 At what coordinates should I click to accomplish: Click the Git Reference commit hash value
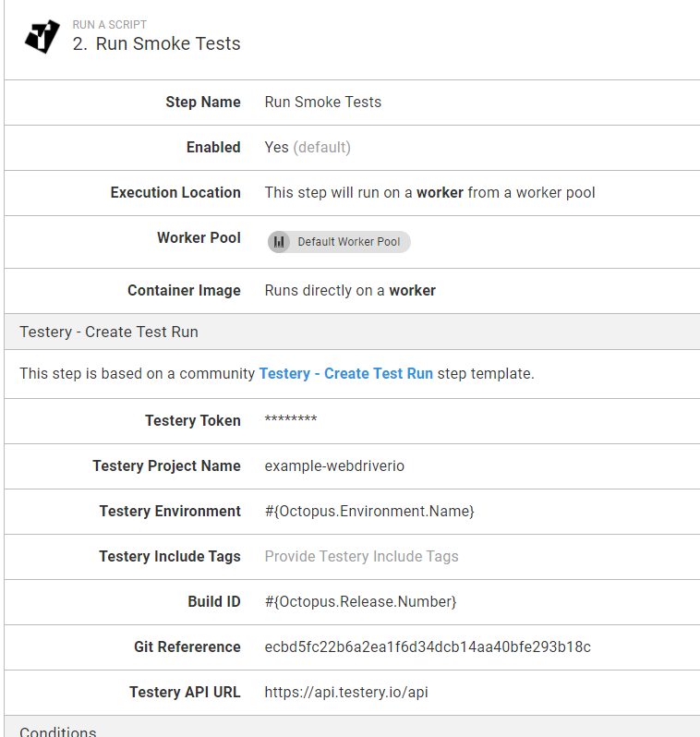tap(428, 646)
